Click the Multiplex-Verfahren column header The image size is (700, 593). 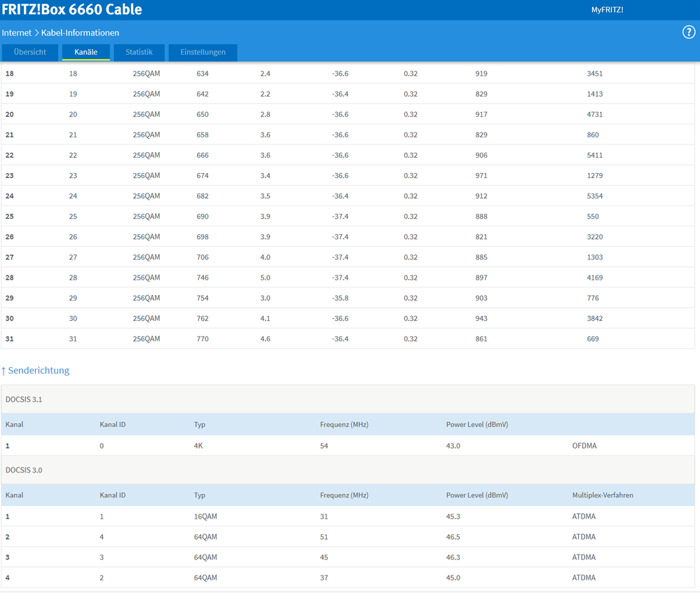(x=603, y=495)
